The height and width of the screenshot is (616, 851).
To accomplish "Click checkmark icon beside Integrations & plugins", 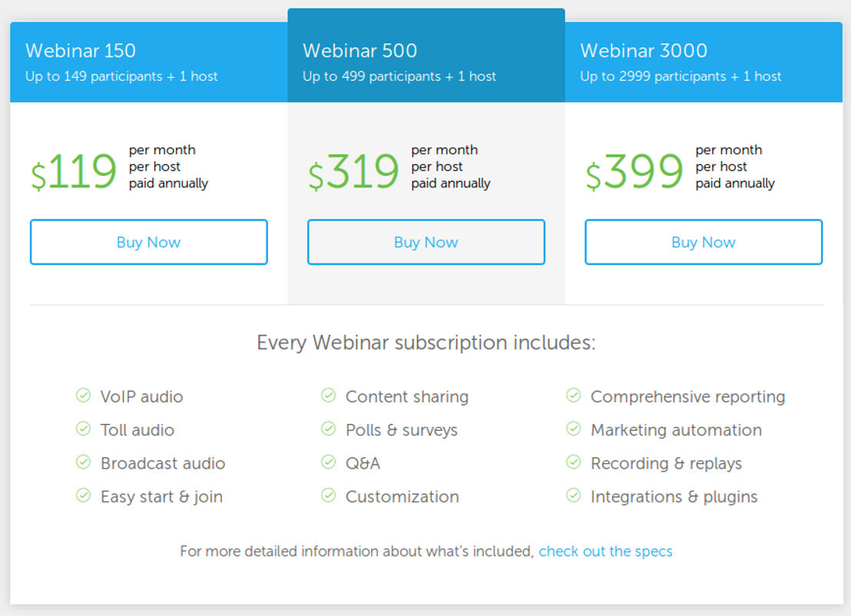I will (574, 495).
